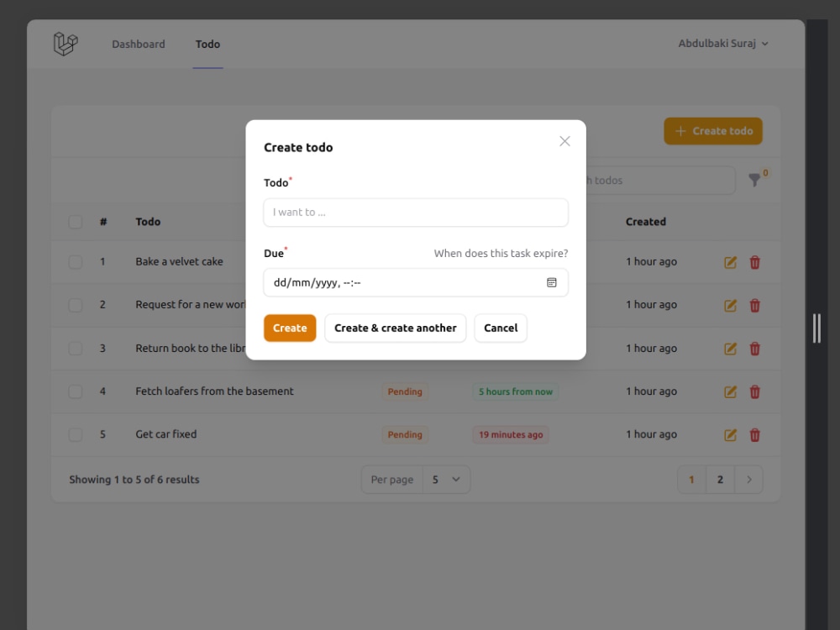Edit the Bake a velvet cake todo
840x630 pixels.
[730, 262]
